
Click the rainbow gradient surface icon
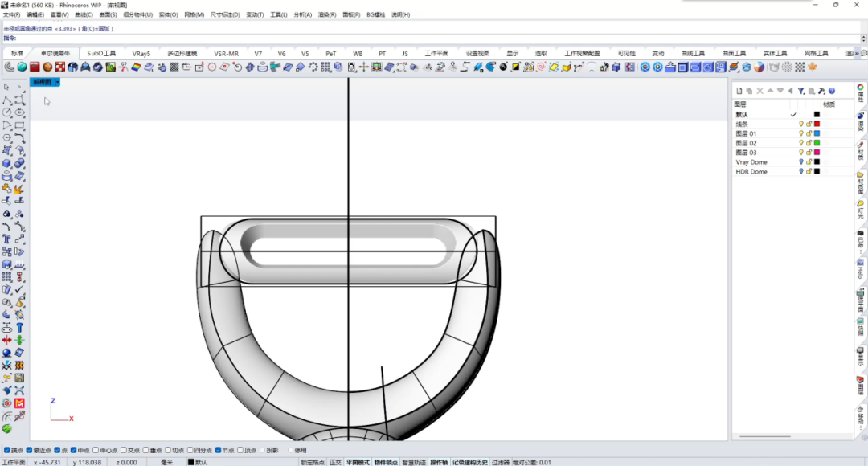click(136, 67)
